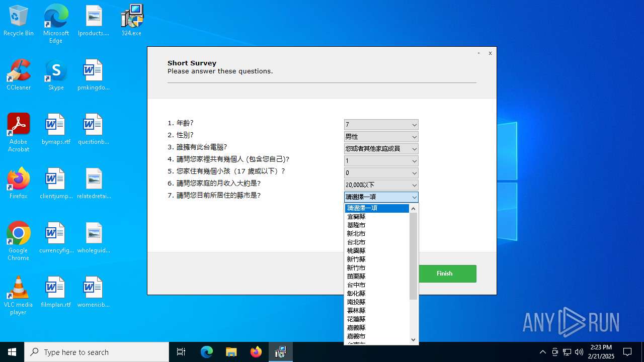Choose 請選擇一項 in the list
The image size is (644, 362).
(377, 208)
